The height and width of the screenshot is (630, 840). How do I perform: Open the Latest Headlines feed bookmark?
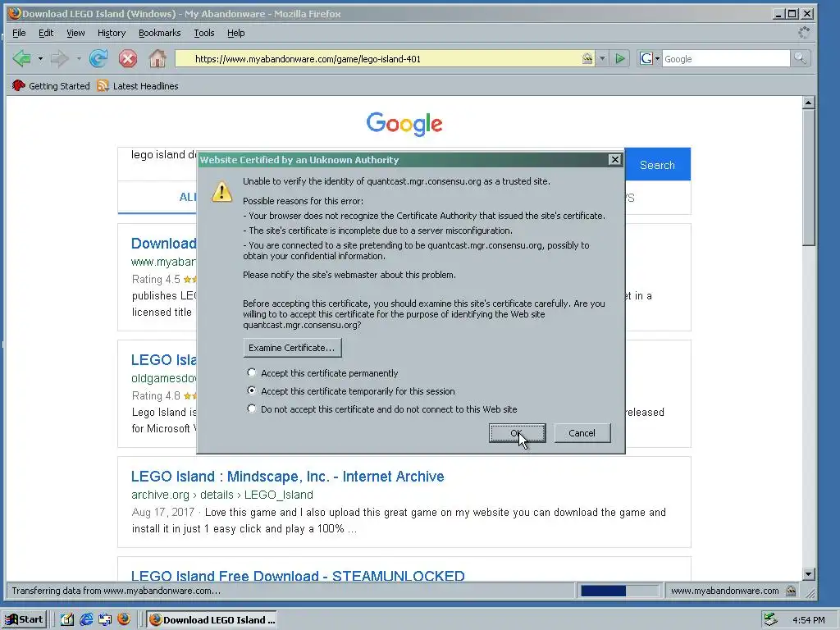coord(138,85)
